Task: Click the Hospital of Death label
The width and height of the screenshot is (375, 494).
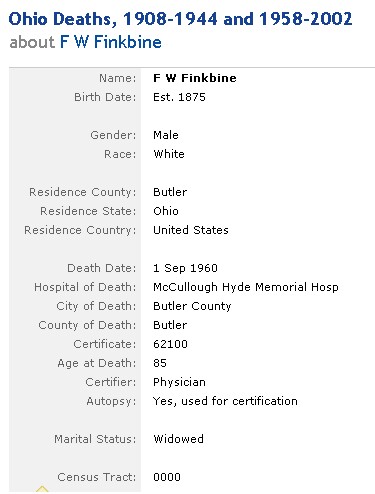Action: pyautogui.click(x=85, y=287)
